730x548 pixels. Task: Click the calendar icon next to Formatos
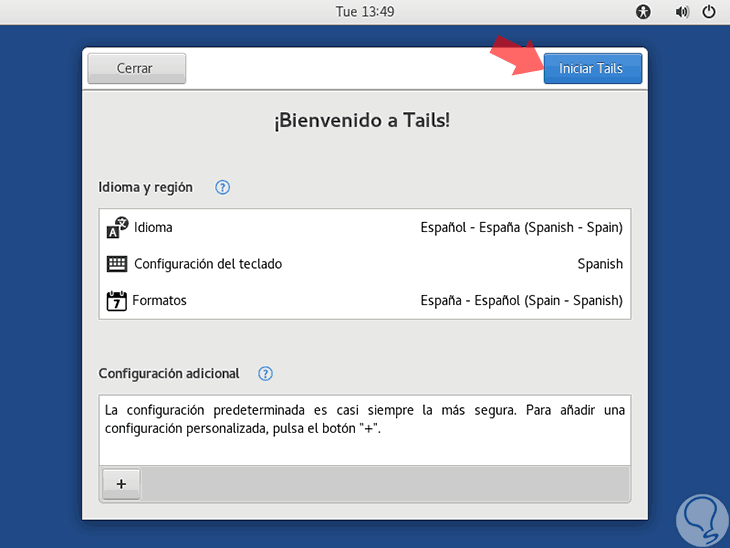coord(116,301)
